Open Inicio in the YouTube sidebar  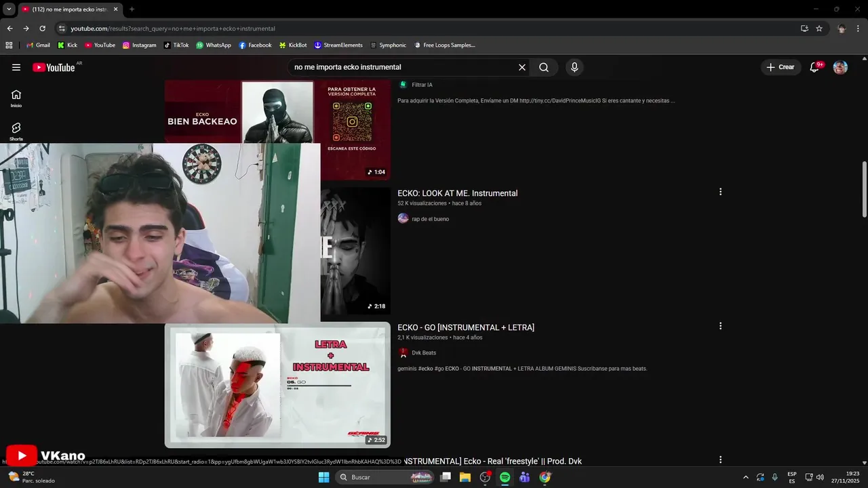pos(16,98)
